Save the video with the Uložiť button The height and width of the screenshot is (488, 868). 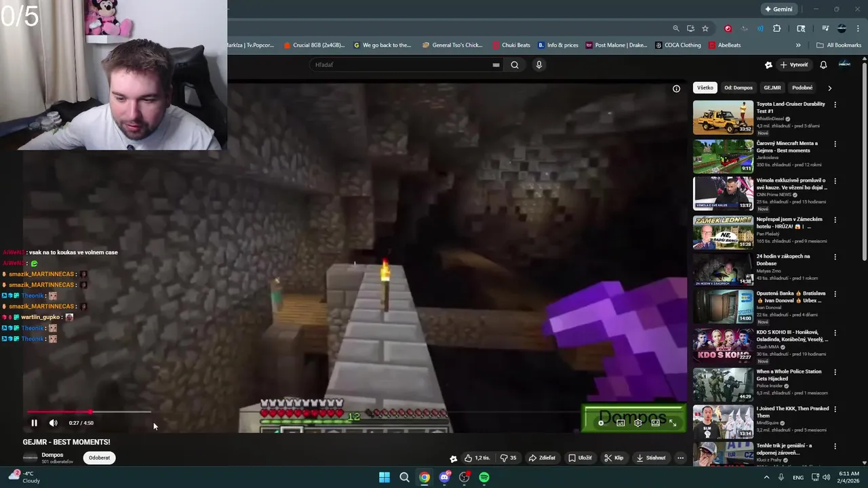(x=580, y=457)
